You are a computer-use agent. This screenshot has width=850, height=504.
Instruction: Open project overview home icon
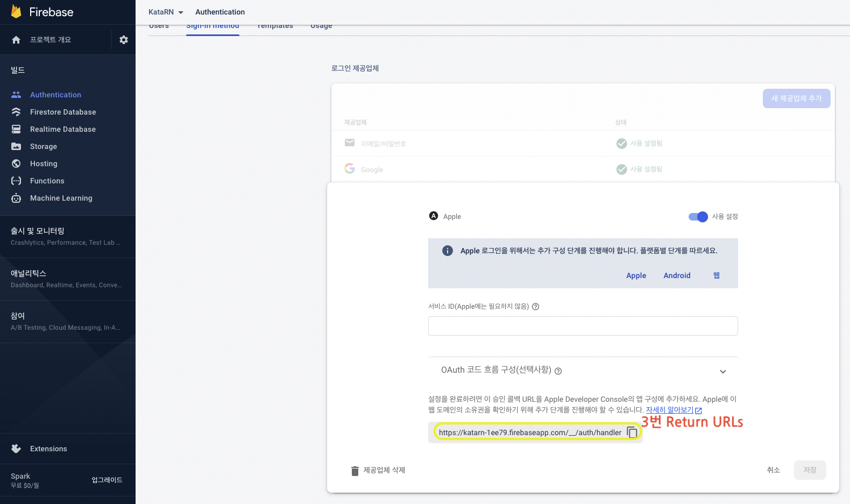pos(16,40)
